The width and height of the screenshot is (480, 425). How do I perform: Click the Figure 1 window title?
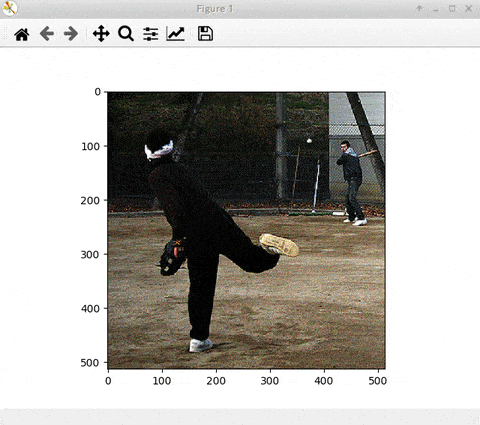click(215, 9)
